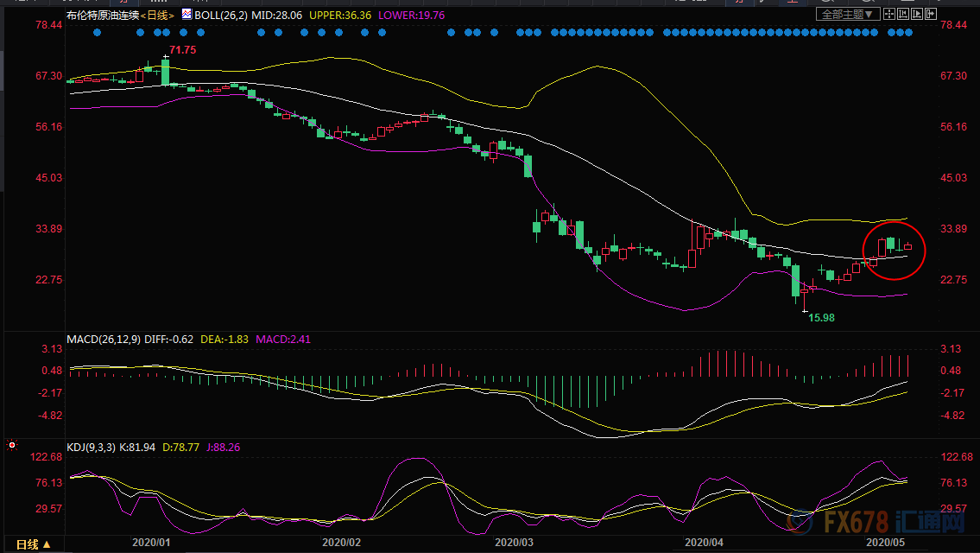This screenshot has width=980, height=553.
Task: Select the MACD(26,12,9) indicator label
Action: (104, 339)
